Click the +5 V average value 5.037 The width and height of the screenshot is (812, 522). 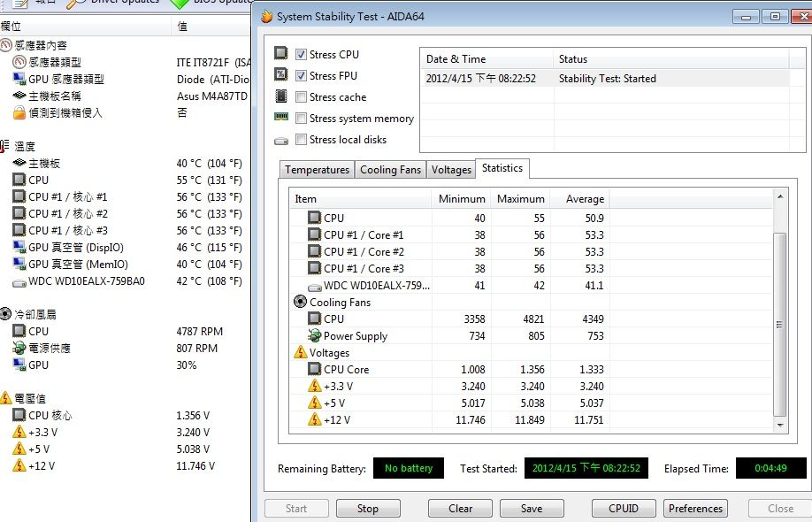(x=592, y=403)
